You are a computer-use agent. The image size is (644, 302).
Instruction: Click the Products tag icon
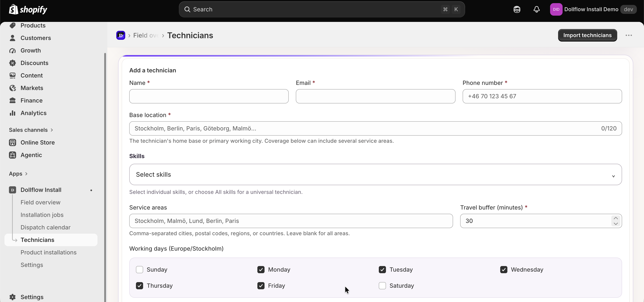pyautogui.click(x=13, y=25)
